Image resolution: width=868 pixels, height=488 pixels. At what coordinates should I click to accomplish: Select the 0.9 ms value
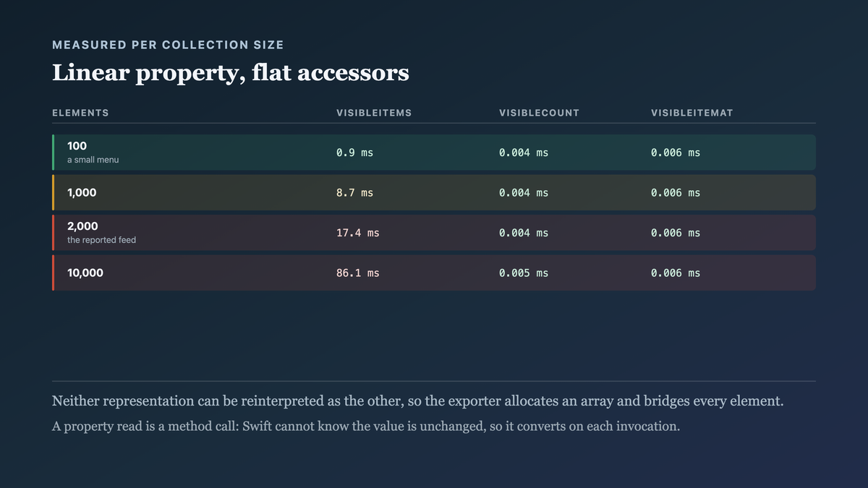(x=354, y=153)
